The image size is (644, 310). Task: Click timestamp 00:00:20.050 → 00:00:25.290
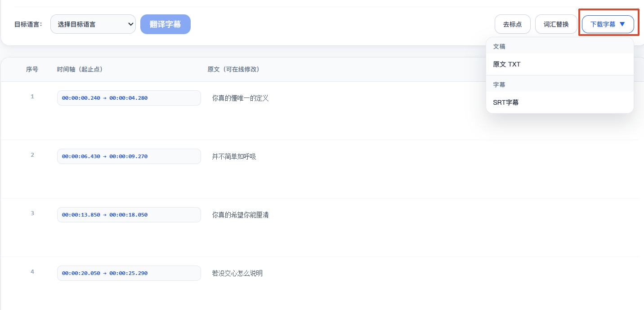point(129,273)
